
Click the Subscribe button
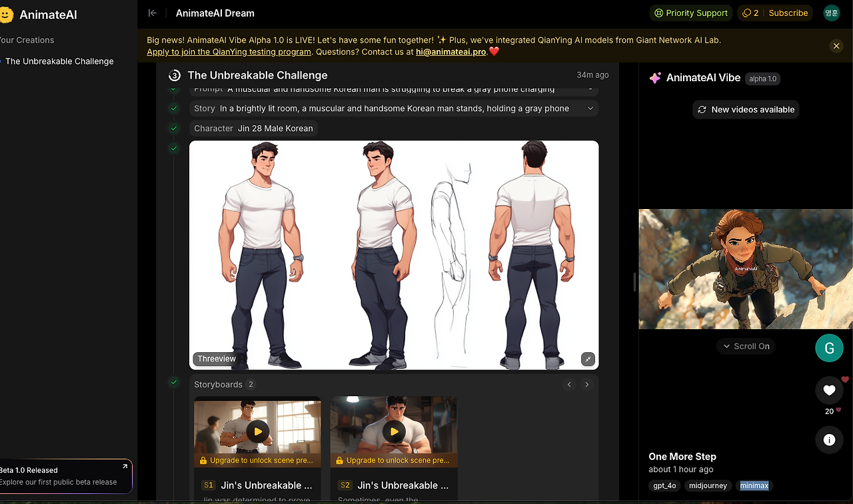[x=788, y=13]
